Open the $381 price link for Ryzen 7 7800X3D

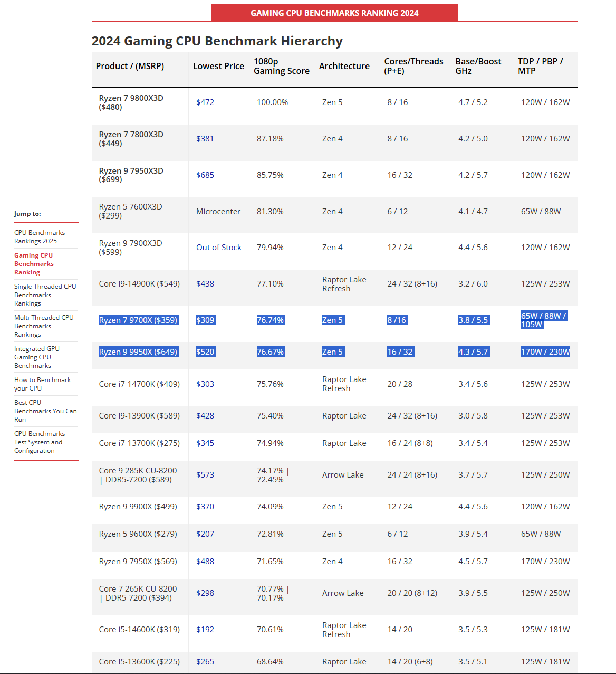click(205, 139)
